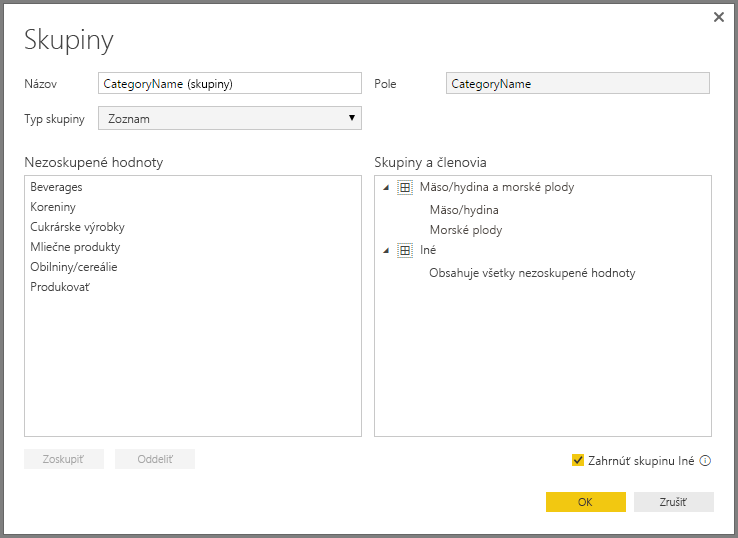Click the Zoskupiť button
Viewport: 738px width, 538px height.
coord(64,459)
